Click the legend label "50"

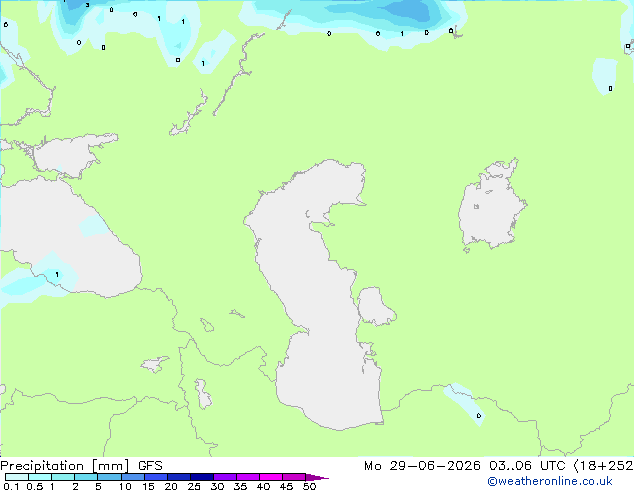[309, 486]
